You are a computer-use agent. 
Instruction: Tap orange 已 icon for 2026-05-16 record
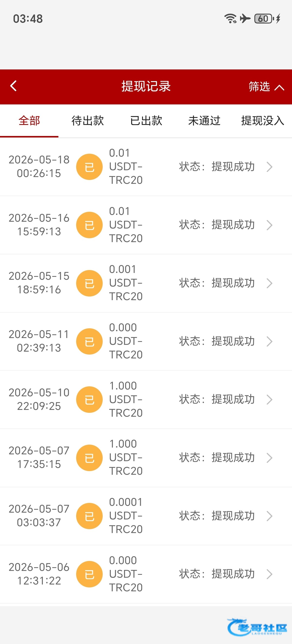pyautogui.click(x=89, y=225)
